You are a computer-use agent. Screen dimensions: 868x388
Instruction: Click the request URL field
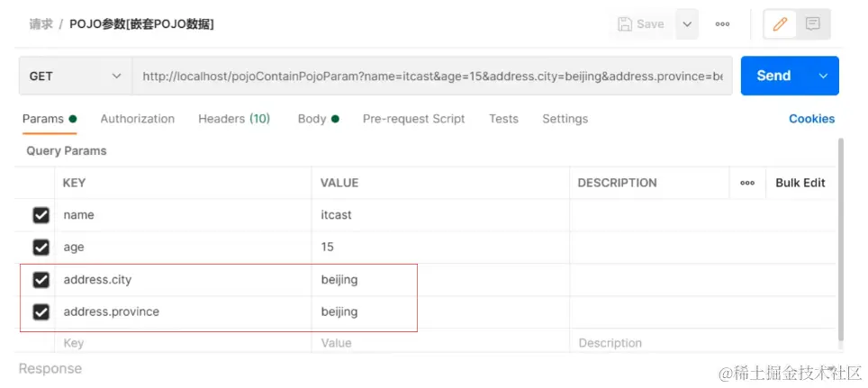tap(432, 77)
